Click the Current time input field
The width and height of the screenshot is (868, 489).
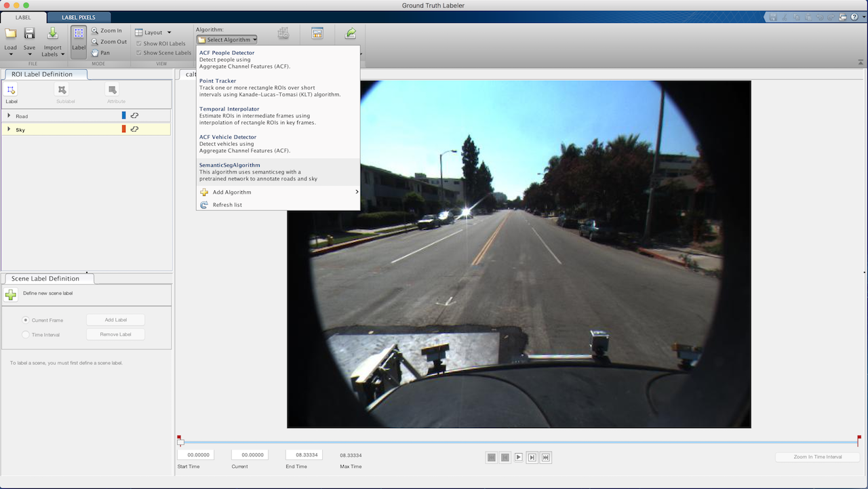pyautogui.click(x=250, y=455)
